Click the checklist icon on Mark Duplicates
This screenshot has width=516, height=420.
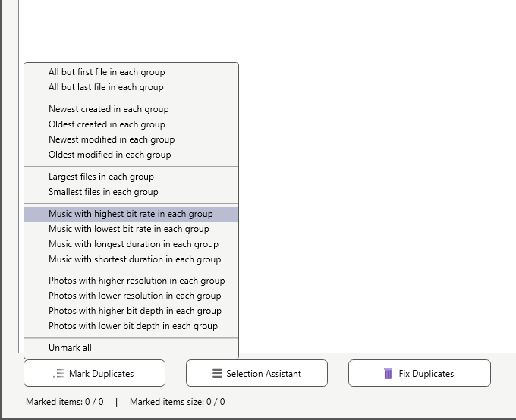58,373
